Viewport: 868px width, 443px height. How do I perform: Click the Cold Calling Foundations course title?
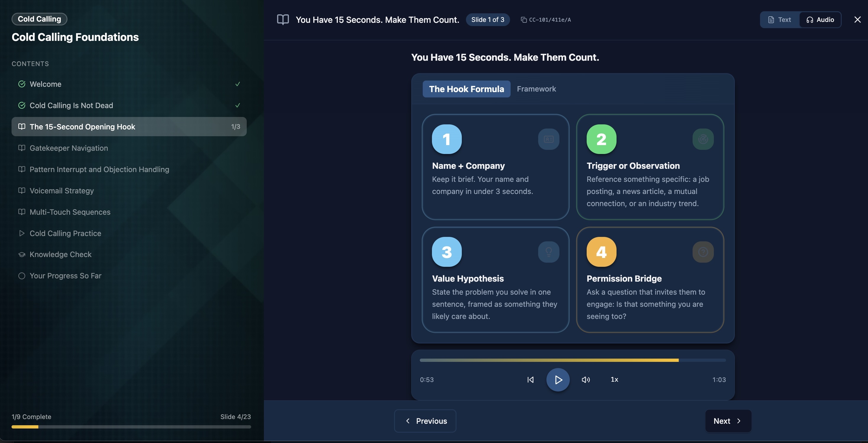75,37
